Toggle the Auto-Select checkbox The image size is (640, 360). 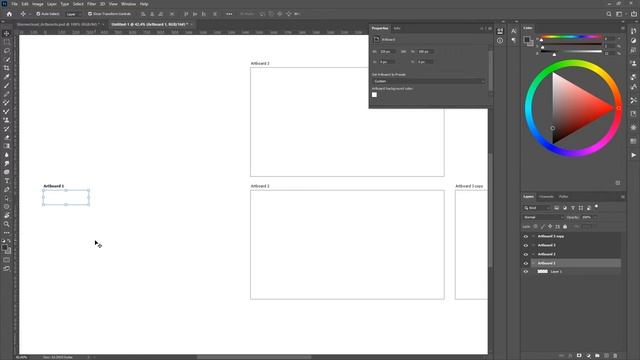coord(38,14)
